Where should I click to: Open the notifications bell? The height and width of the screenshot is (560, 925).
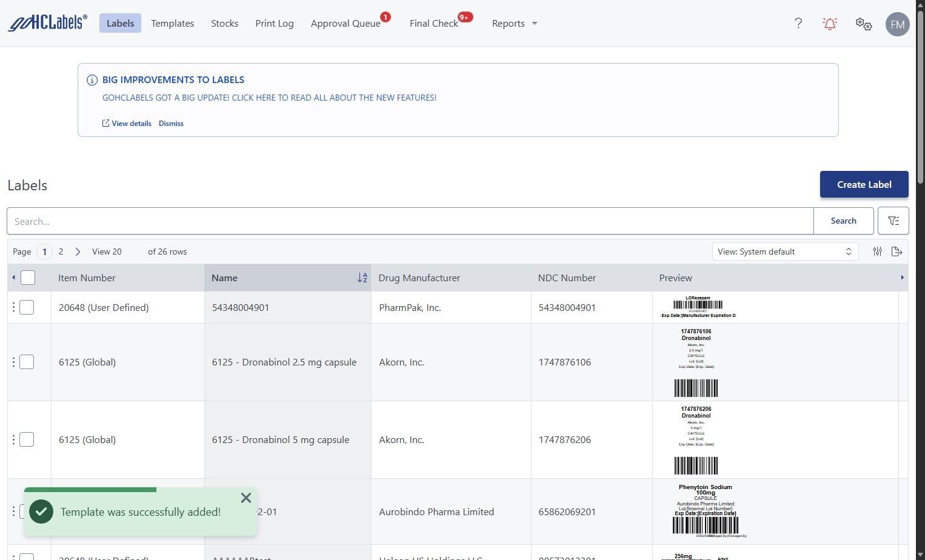point(830,24)
